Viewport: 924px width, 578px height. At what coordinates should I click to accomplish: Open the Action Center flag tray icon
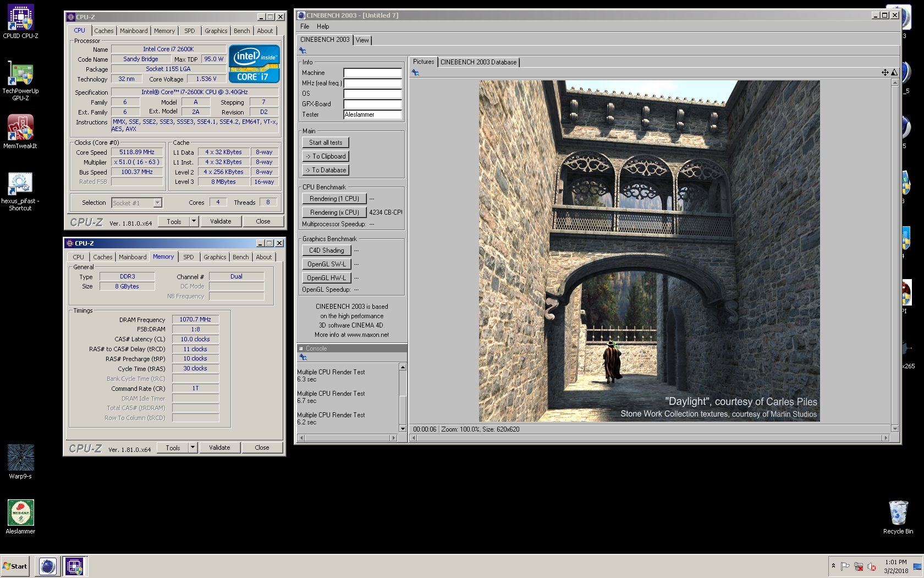(x=845, y=566)
